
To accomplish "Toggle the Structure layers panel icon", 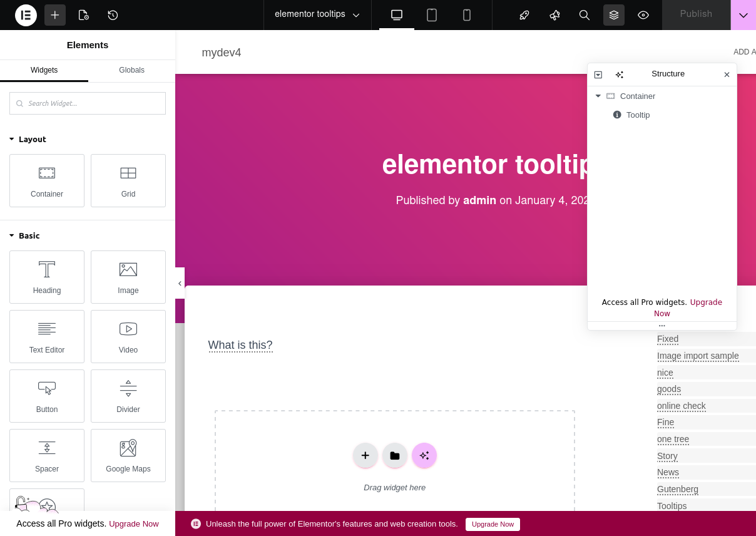I will click(614, 15).
